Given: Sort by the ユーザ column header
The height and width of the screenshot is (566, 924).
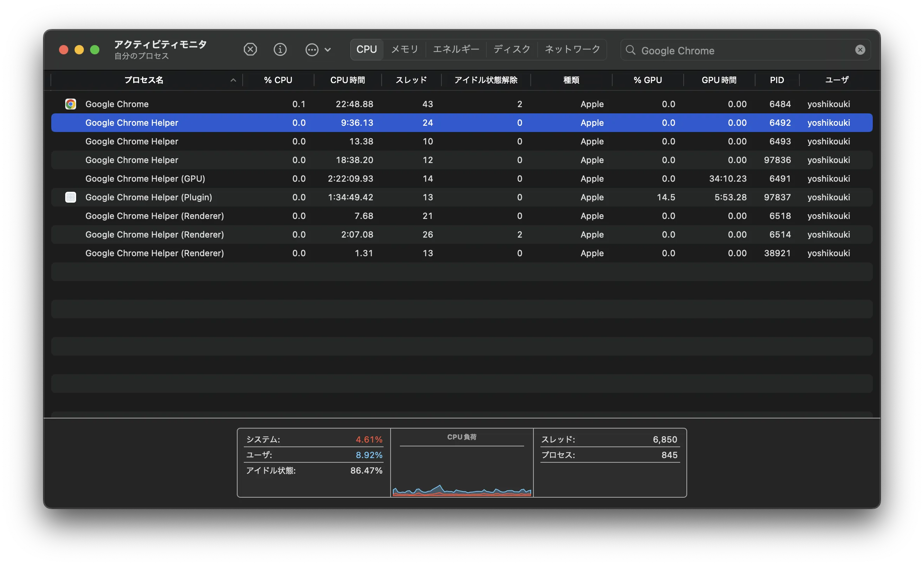Looking at the screenshot, I should tap(837, 80).
